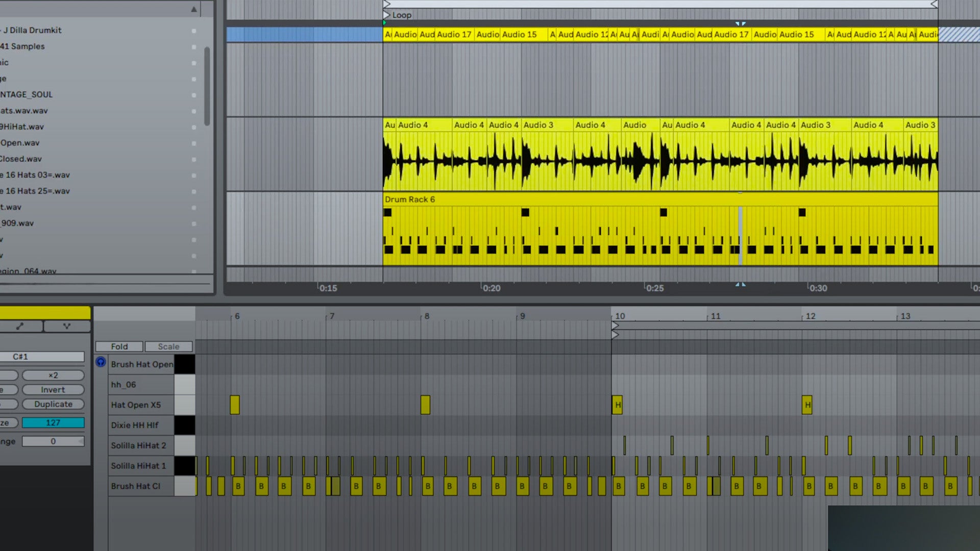Open the branching-nodes icon tab beside it
Screen dimensions: 980x551
pyautogui.click(x=67, y=326)
